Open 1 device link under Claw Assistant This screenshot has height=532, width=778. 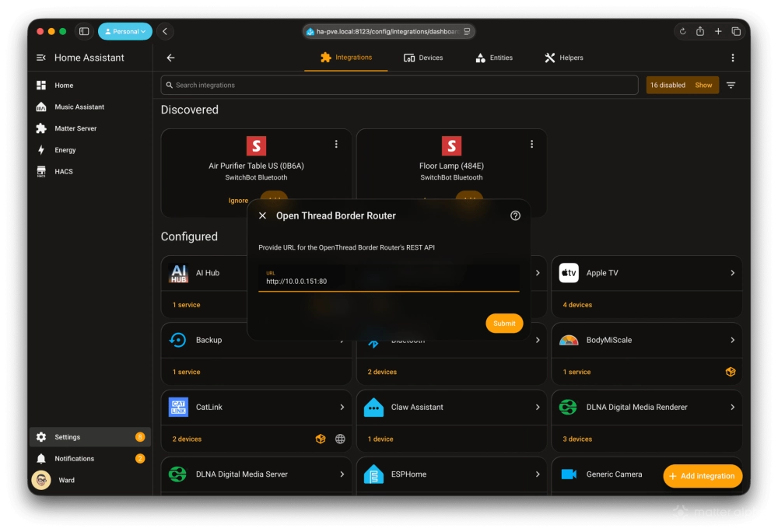[x=380, y=439]
